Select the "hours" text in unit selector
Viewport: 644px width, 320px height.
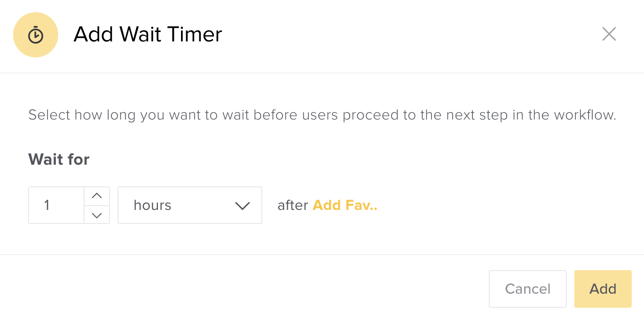152,205
